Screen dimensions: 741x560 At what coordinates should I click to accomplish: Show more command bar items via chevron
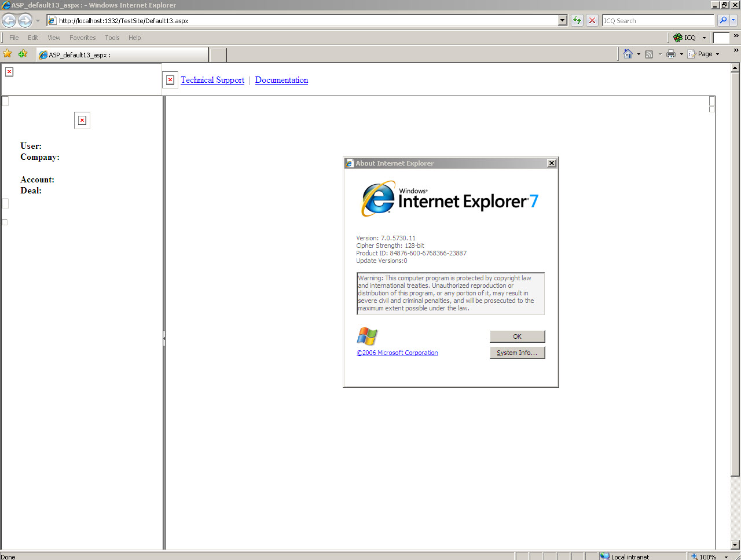point(736,51)
